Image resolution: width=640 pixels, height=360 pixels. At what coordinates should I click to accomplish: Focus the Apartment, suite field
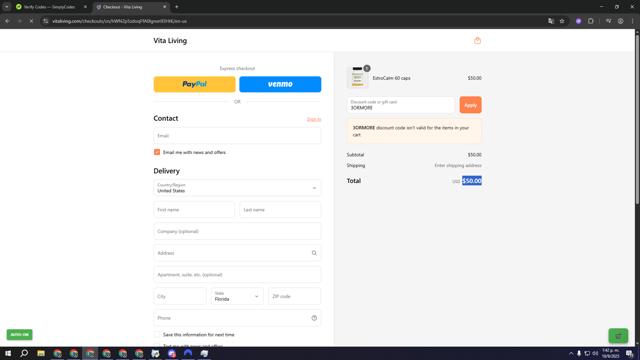click(x=237, y=275)
